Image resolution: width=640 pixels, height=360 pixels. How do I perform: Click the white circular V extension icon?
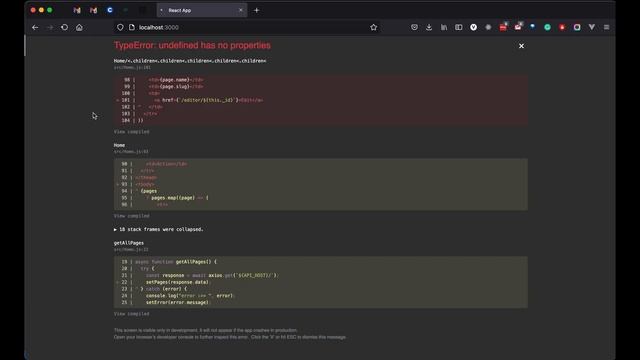[473, 27]
